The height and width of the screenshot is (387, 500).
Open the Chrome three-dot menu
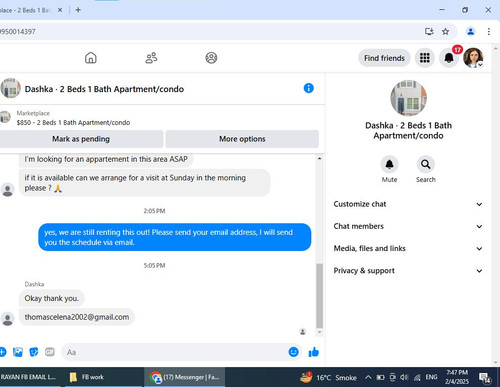click(489, 32)
